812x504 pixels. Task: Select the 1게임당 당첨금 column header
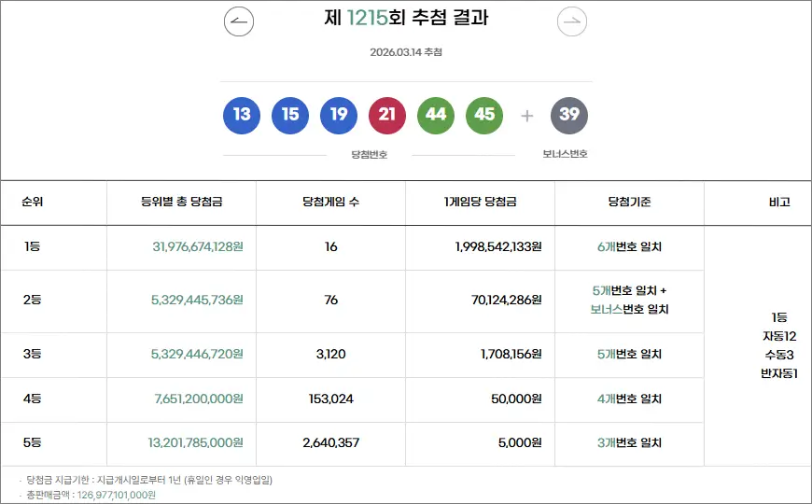click(480, 203)
